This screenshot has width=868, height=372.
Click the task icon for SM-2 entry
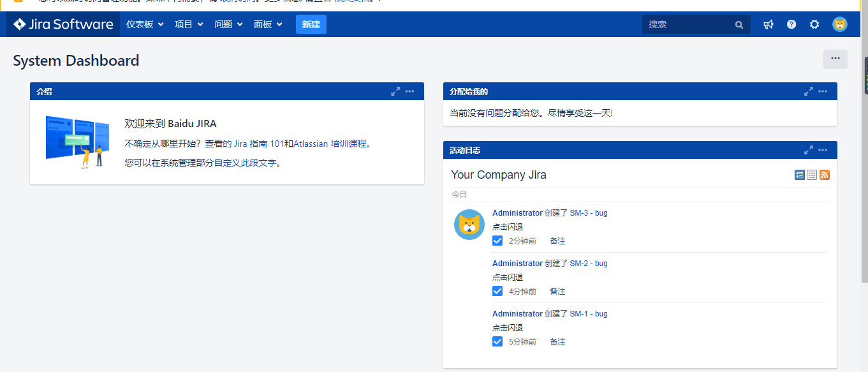pyautogui.click(x=497, y=291)
